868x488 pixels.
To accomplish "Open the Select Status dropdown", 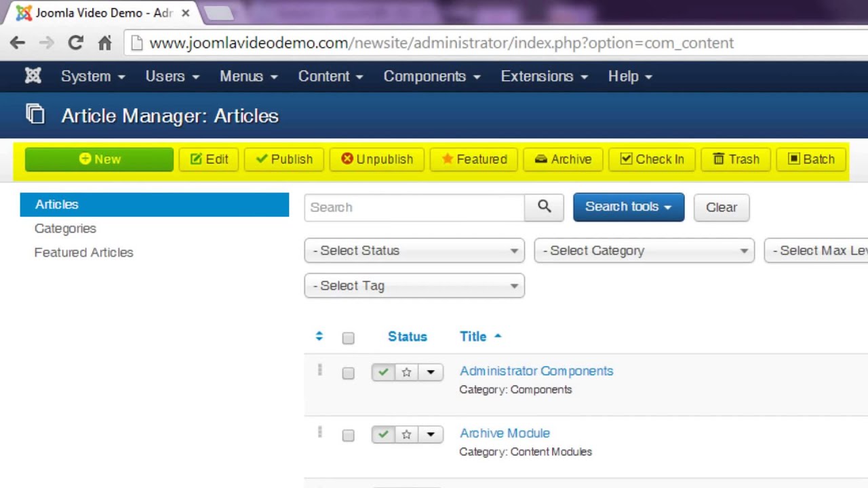I will click(414, 251).
